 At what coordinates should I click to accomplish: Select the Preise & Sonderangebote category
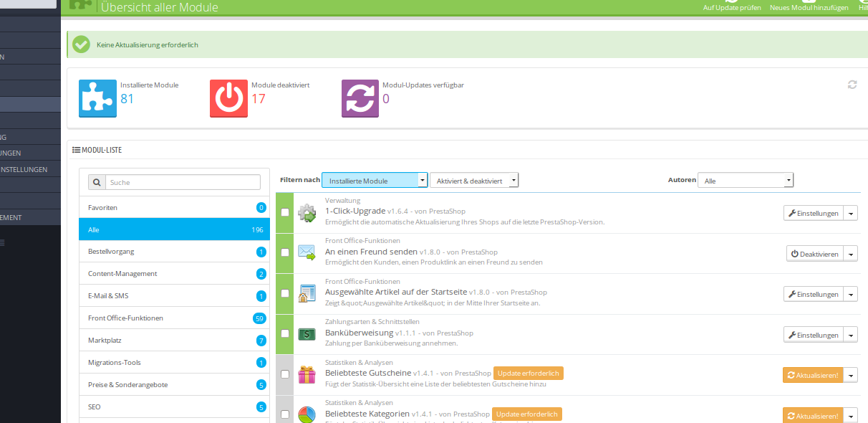click(x=174, y=385)
